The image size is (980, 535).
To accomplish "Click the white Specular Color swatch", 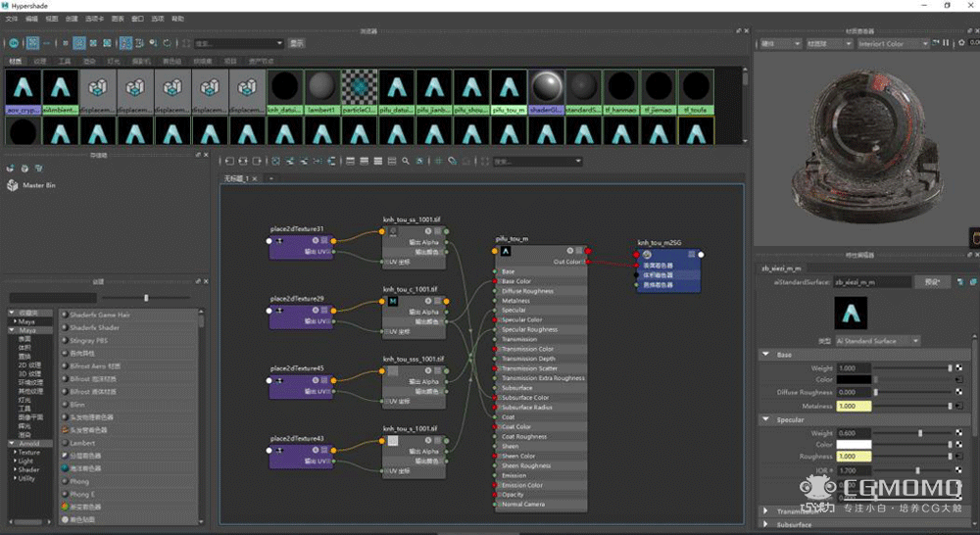I will point(854,445).
